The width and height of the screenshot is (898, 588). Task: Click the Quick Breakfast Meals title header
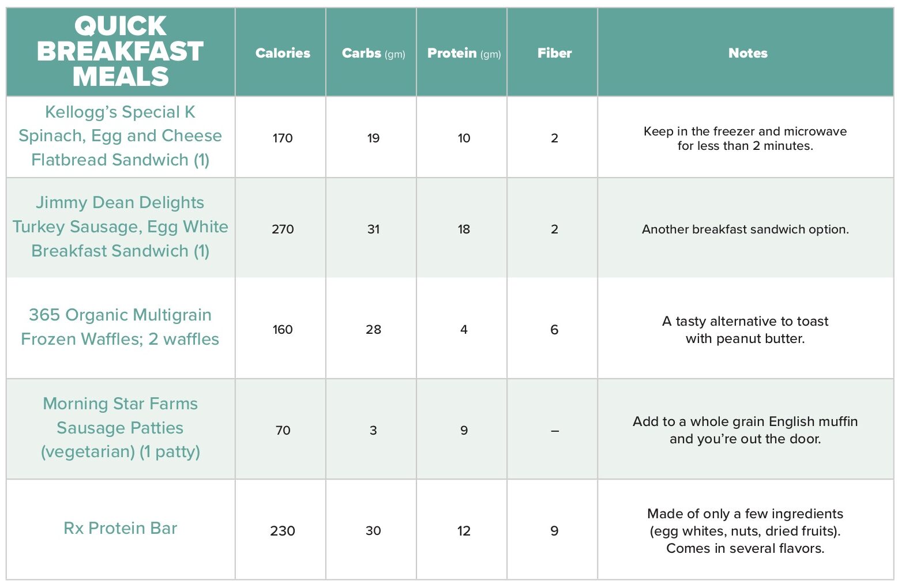point(120,52)
